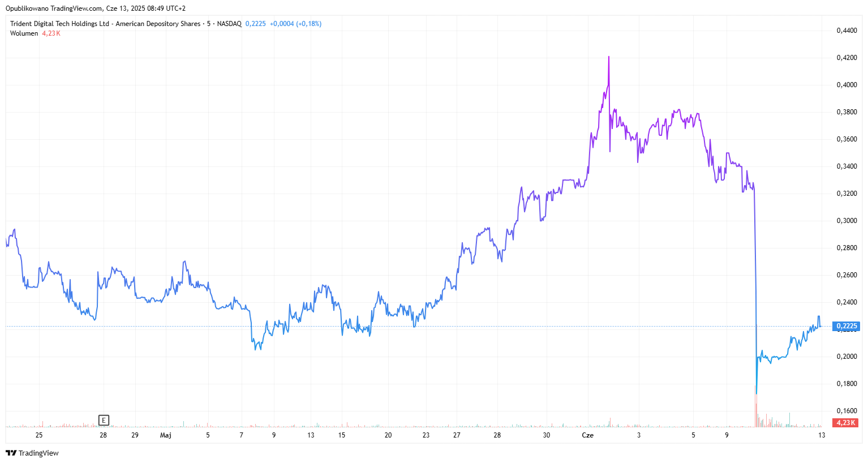868x463 pixels.
Task: Select the "20" date on time axis
Action: click(x=388, y=435)
